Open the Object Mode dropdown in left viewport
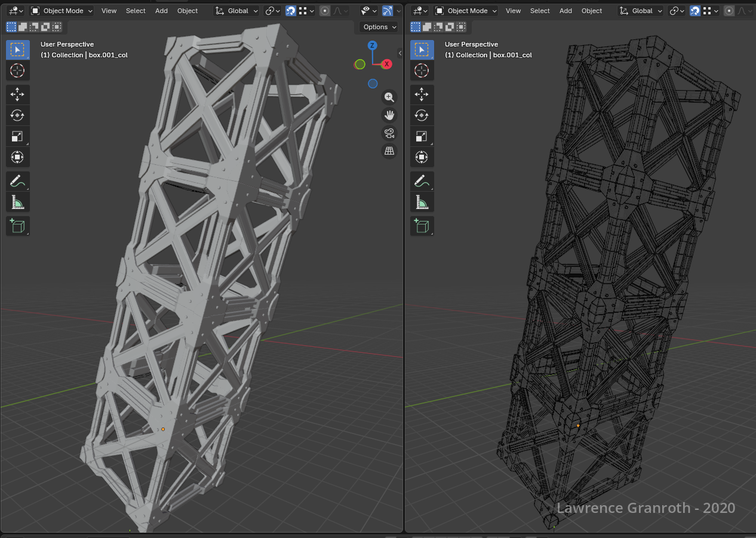 62,11
